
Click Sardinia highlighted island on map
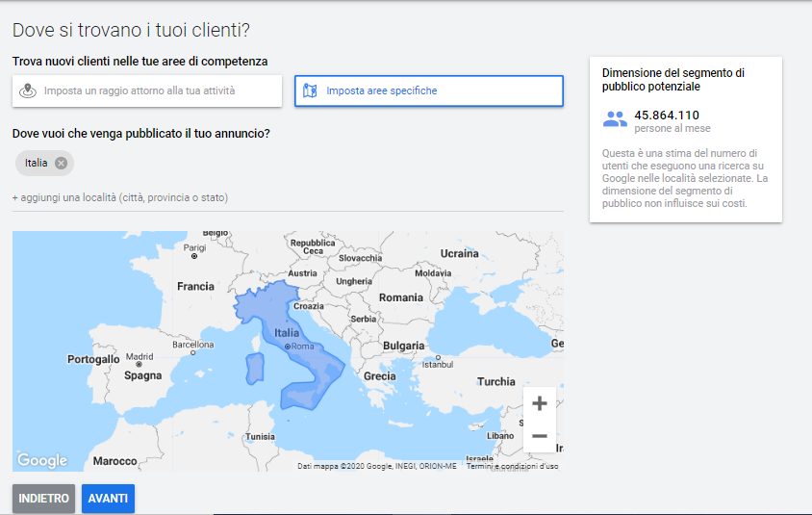click(255, 367)
